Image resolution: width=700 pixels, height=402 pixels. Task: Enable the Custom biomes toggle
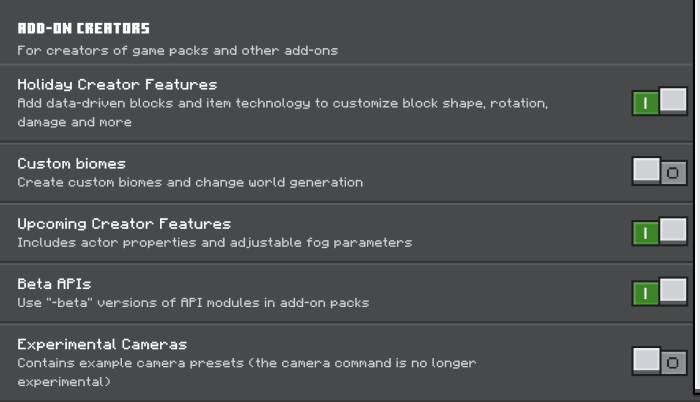(x=659, y=172)
